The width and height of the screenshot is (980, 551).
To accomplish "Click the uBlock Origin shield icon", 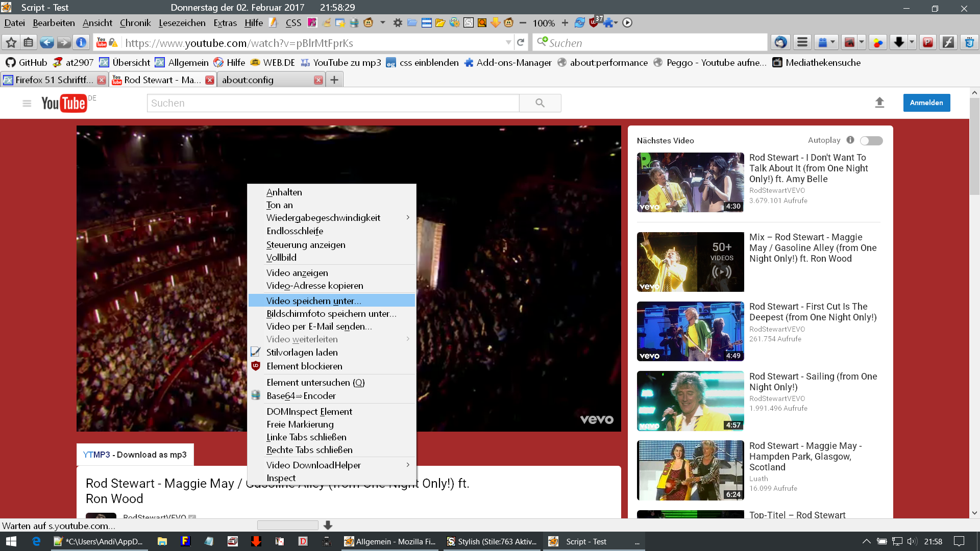I will click(x=593, y=22).
